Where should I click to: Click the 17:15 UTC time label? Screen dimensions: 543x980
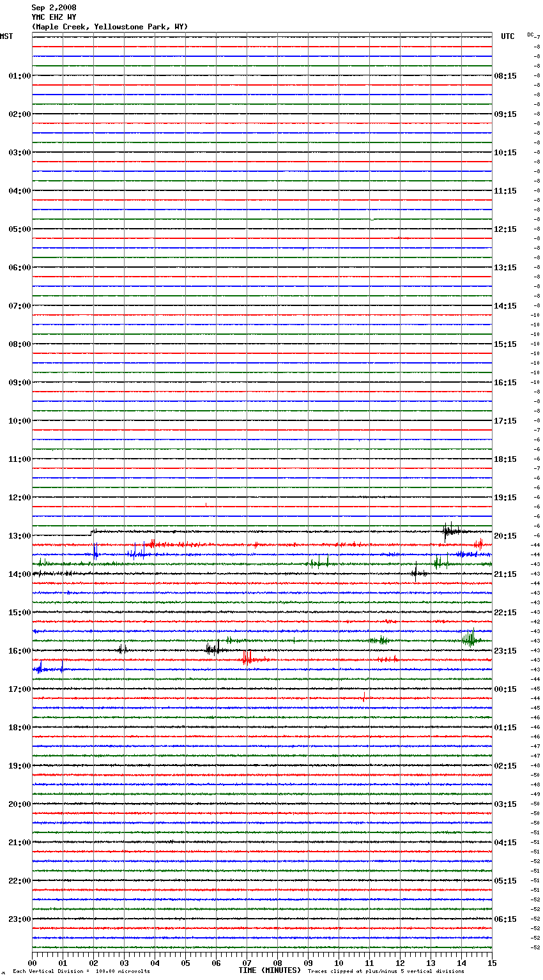coord(505,421)
